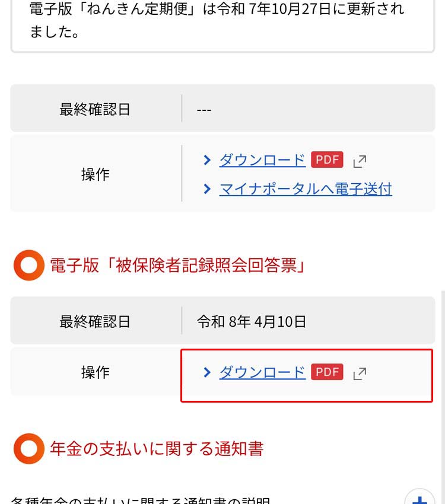This screenshot has height=504, width=445.
Task: Open ダウンロード link directly above マイナポータルへ電子送付
Action: click(x=262, y=160)
